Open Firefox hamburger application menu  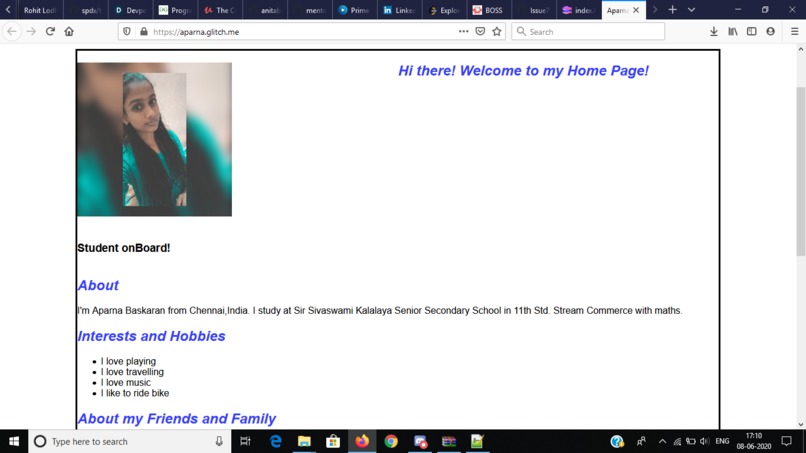click(794, 31)
